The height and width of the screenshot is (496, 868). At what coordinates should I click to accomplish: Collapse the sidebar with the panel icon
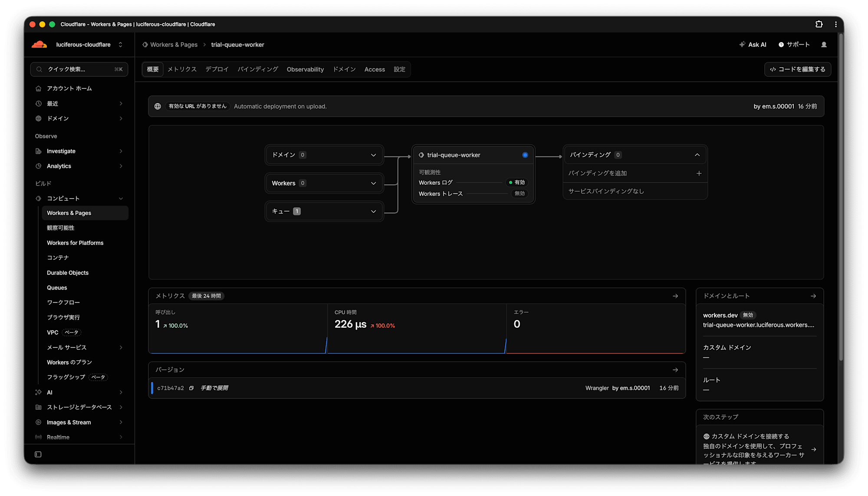38,454
